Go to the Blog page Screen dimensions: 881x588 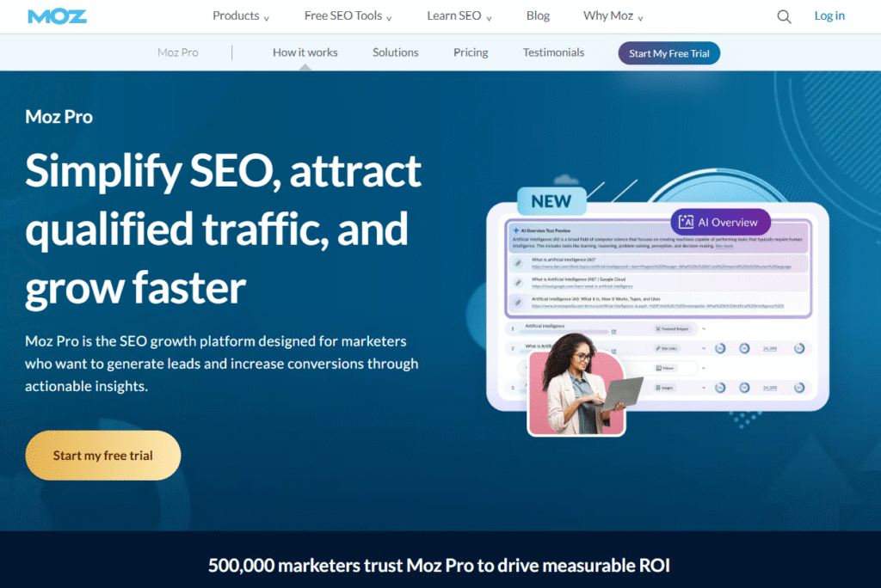[x=538, y=16]
